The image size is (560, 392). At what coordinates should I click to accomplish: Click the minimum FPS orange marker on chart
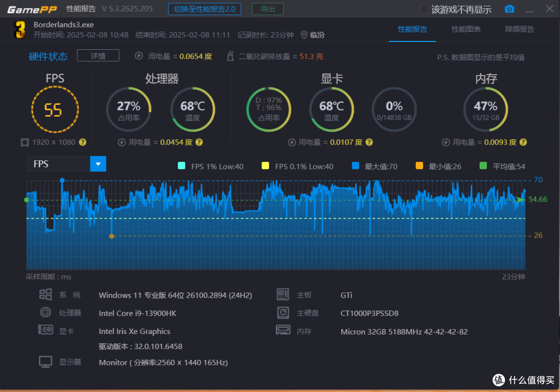[112, 236]
